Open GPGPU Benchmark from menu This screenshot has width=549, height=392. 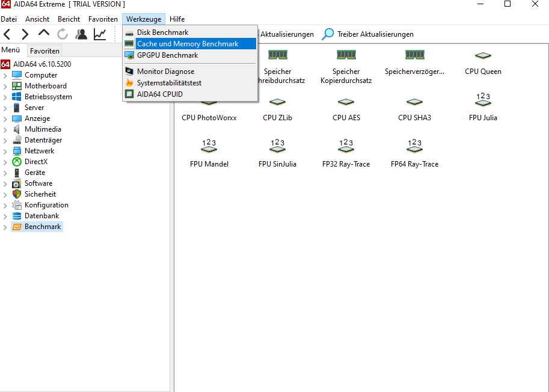point(190,55)
